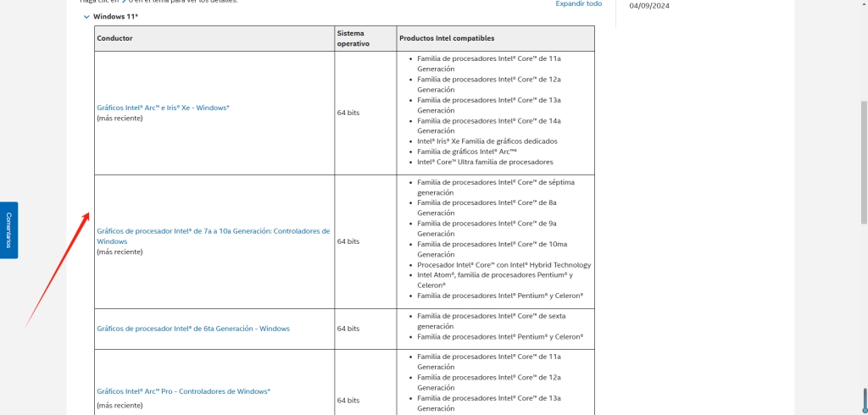The image size is (868, 415).
Task: Click 12a Generación item in Arc Pro row
Action: pyautogui.click(x=489, y=382)
